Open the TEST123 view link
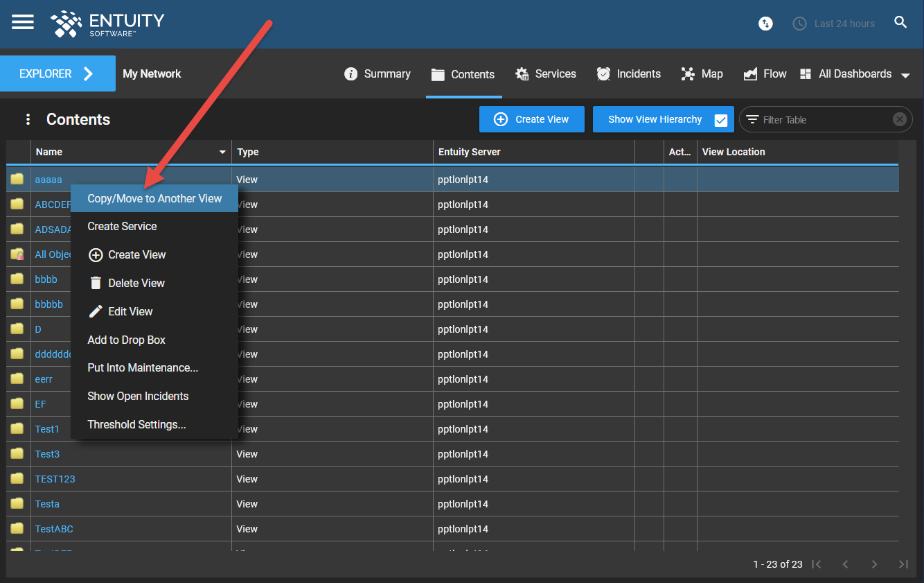 click(55, 479)
